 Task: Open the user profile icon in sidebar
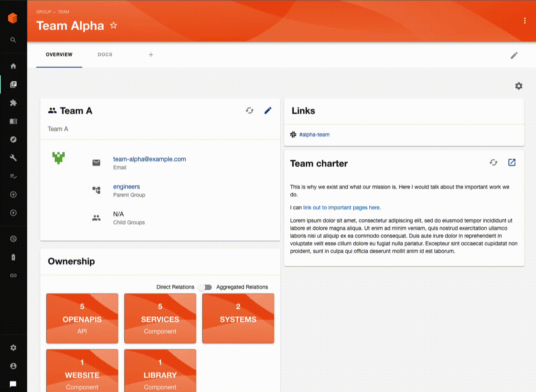point(13,366)
